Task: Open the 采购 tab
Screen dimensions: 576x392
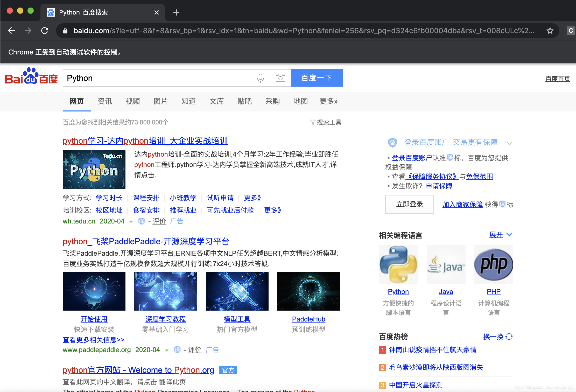Action: 273,101
